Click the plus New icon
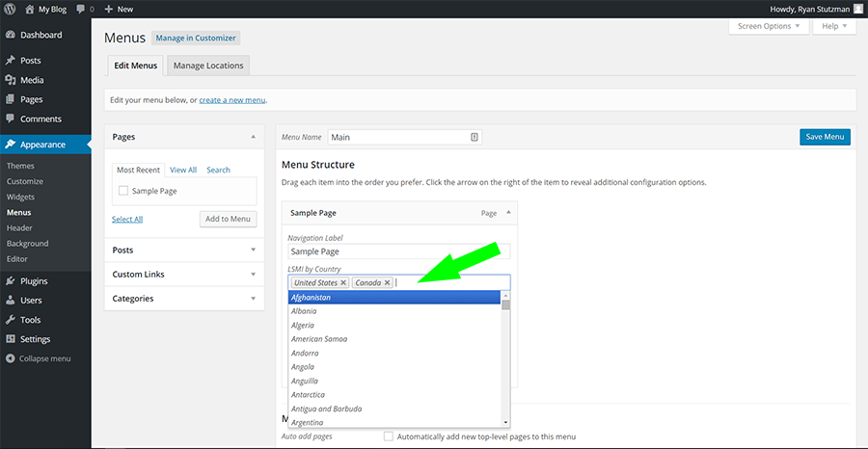Viewport: 868px width, 449px height. [x=108, y=9]
